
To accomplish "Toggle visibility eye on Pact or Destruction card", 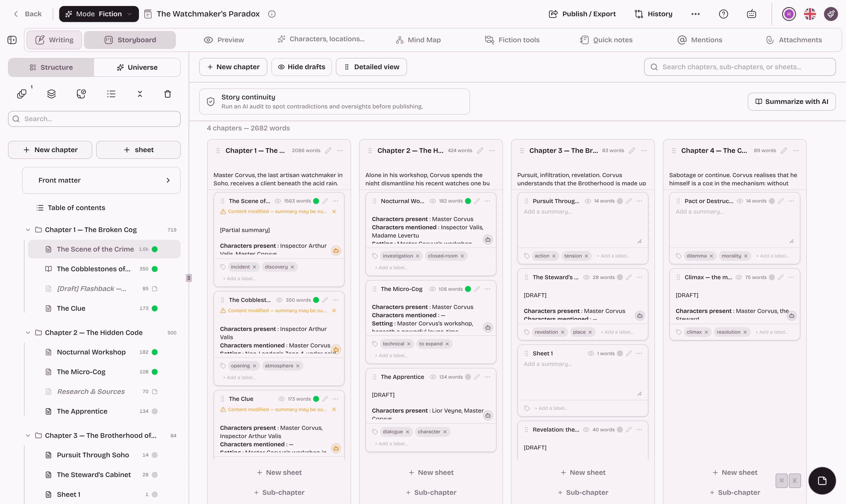I will pos(740,201).
